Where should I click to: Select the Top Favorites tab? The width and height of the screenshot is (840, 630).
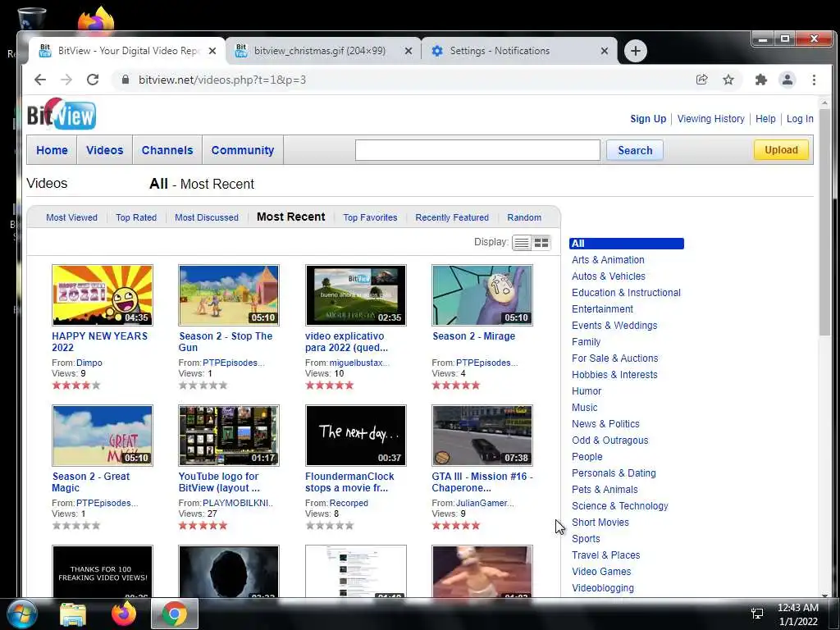370,217
